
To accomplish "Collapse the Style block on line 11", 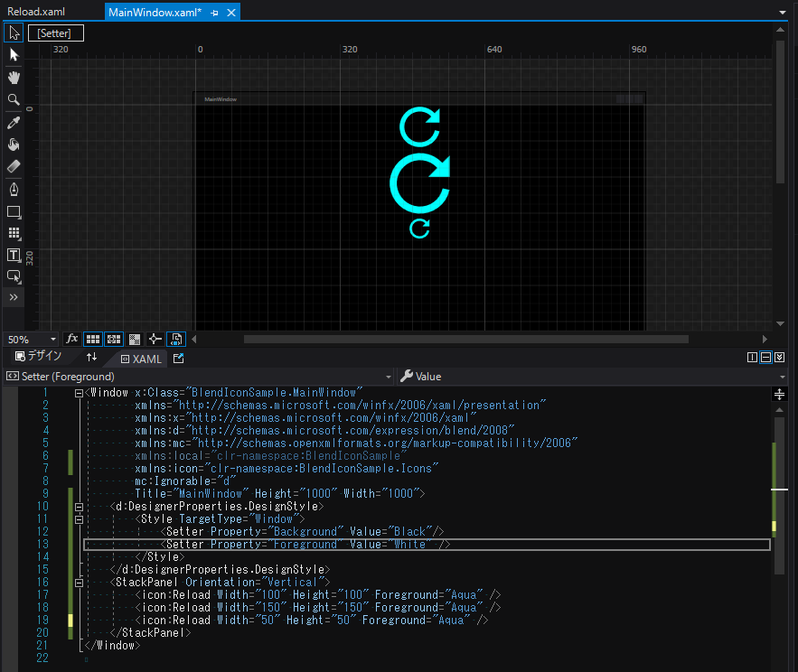I will pyautogui.click(x=79, y=520).
